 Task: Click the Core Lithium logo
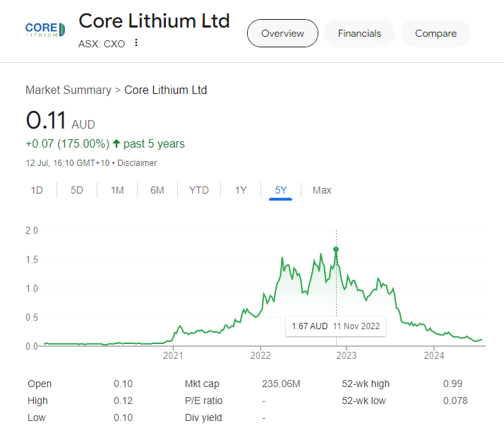[45, 30]
